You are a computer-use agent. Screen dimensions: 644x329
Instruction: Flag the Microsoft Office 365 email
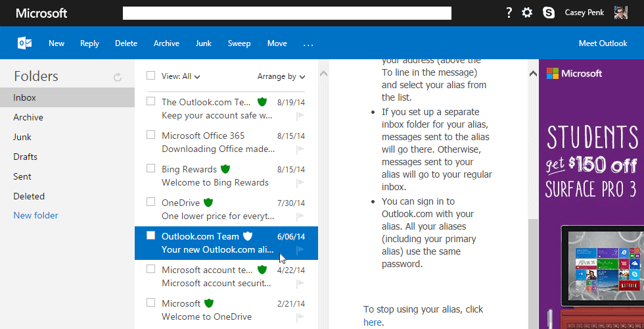click(x=300, y=149)
